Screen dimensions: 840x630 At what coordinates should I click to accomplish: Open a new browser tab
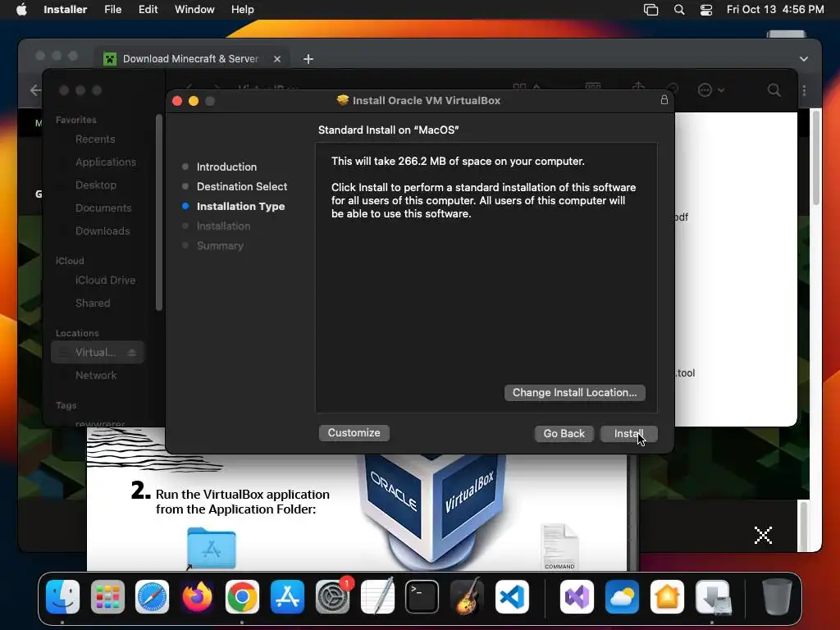pyautogui.click(x=308, y=59)
